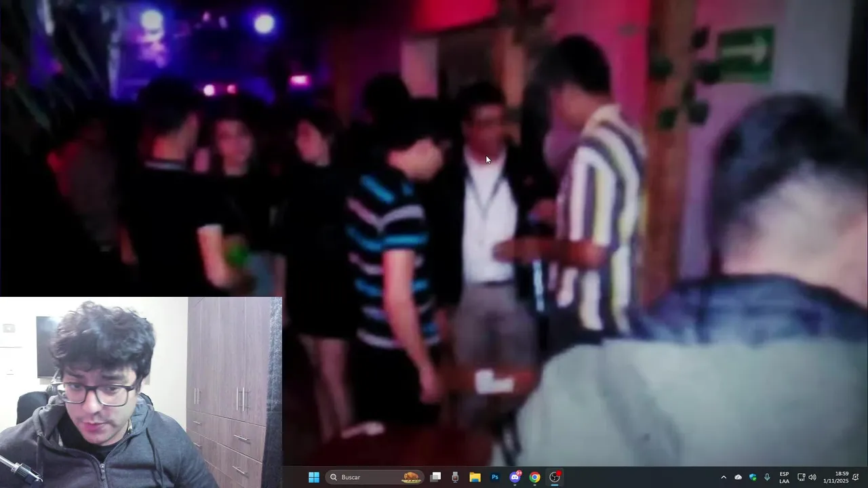Show hidden system tray icons

coord(723,477)
